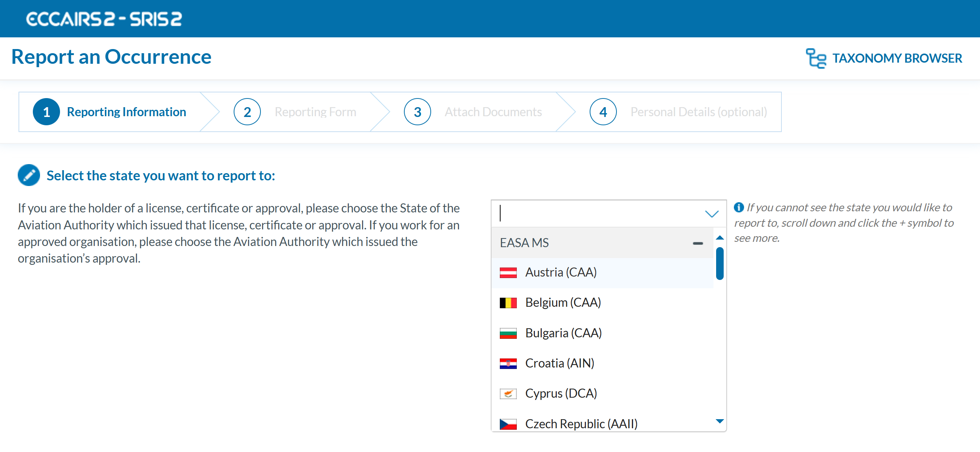The height and width of the screenshot is (452, 980).
Task: Toggle the state dropdown chevron arrow
Action: point(711,214)
